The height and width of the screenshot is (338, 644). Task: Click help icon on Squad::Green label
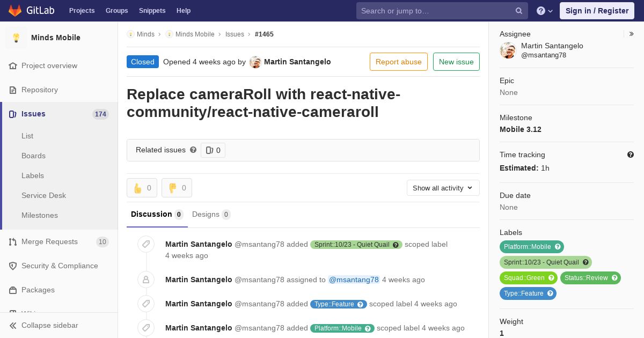[551, 278]
